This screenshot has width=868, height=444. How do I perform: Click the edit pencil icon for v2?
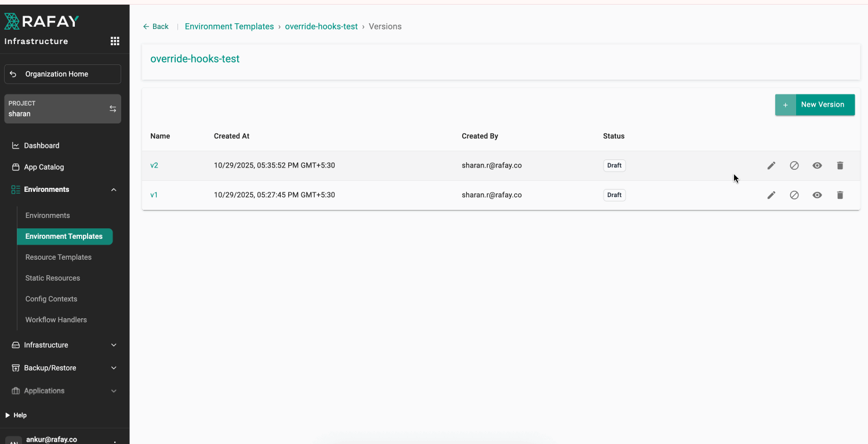[771, 166]
